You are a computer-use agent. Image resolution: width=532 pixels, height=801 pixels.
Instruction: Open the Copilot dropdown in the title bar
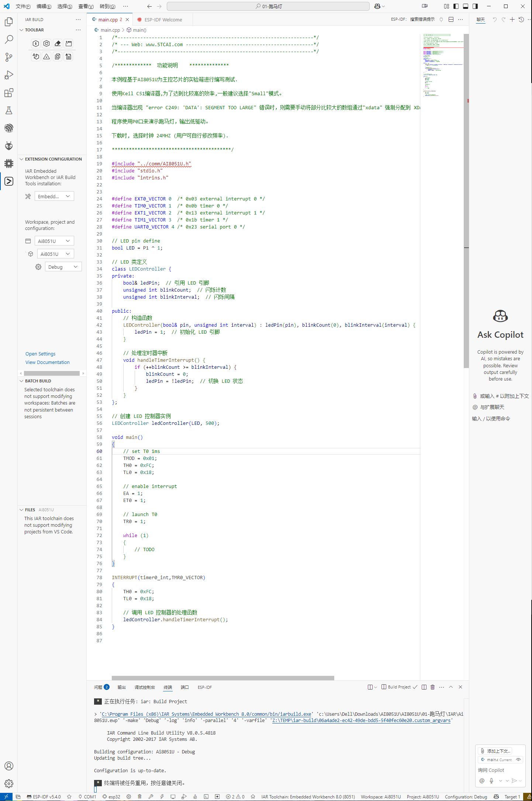point(380,6)
